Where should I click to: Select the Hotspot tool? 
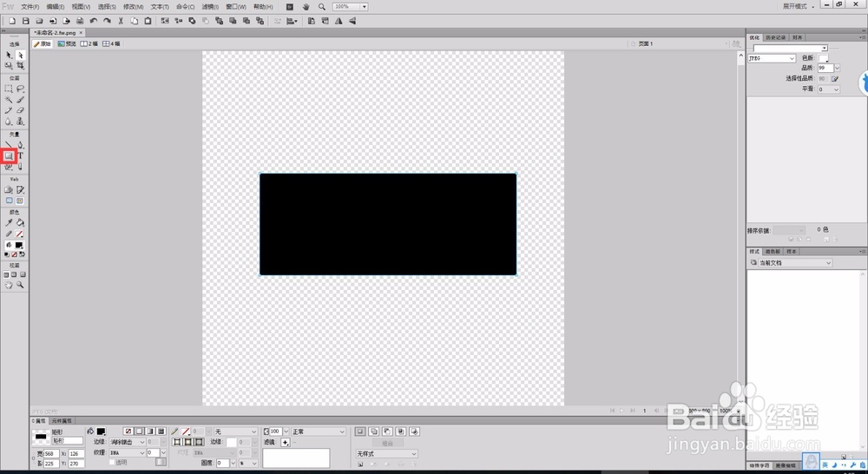click(x=9, y=190)
